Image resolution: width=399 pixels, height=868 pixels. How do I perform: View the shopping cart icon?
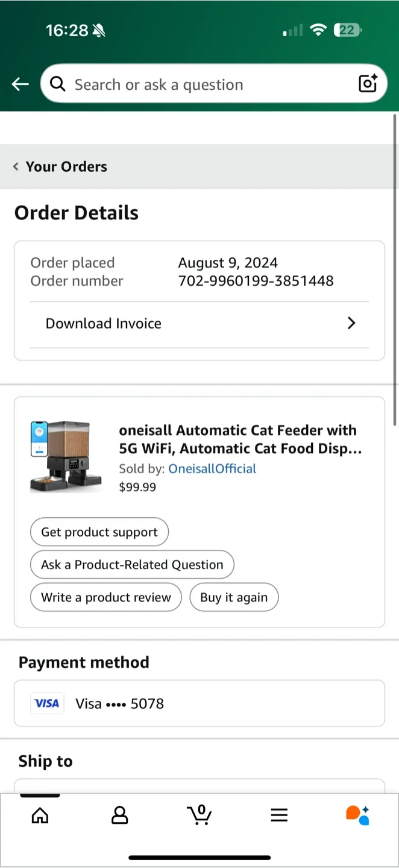(x=199, y=814)
